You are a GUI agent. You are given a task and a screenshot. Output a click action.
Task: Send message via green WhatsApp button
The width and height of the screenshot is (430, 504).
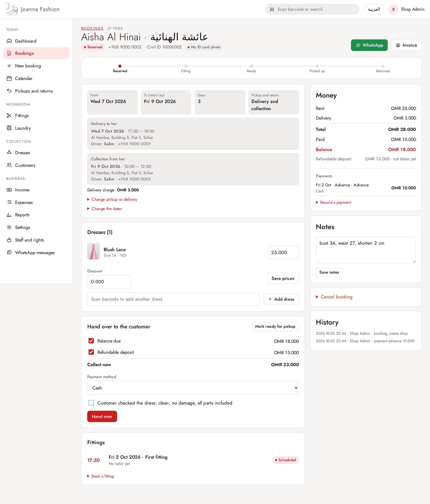coord(369,45)
